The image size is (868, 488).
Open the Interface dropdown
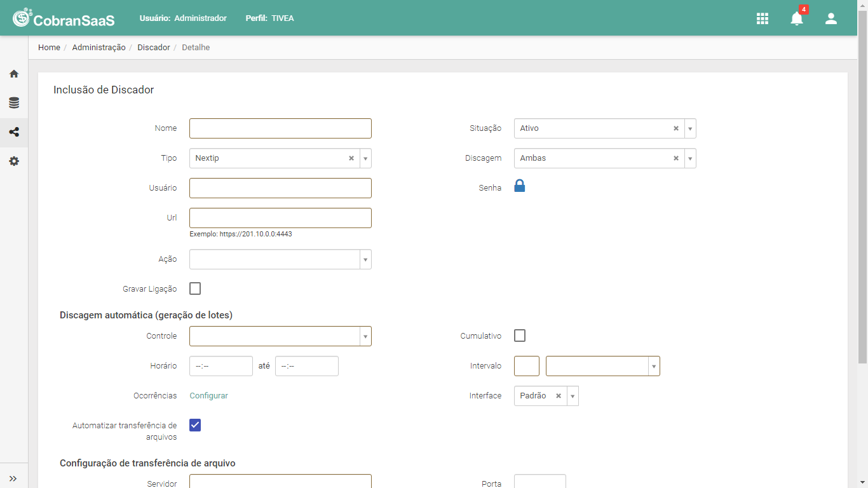[x=573, y=396]
